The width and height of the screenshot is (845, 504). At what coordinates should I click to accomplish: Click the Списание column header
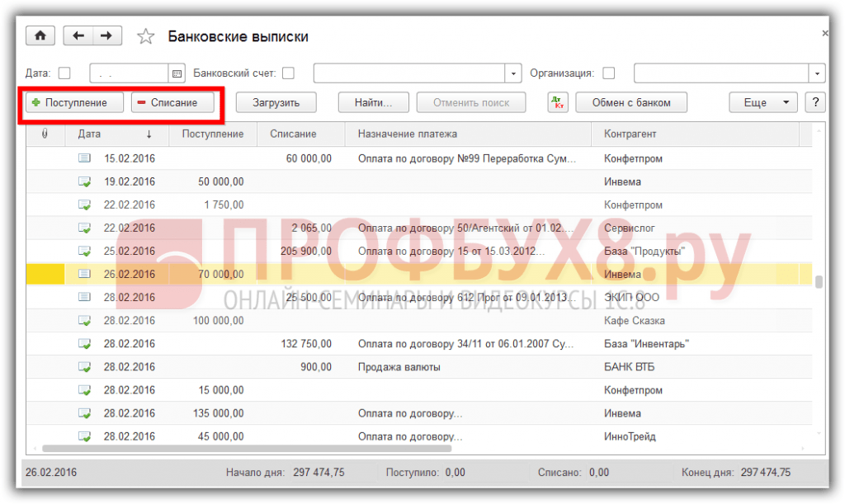(300, 134)
